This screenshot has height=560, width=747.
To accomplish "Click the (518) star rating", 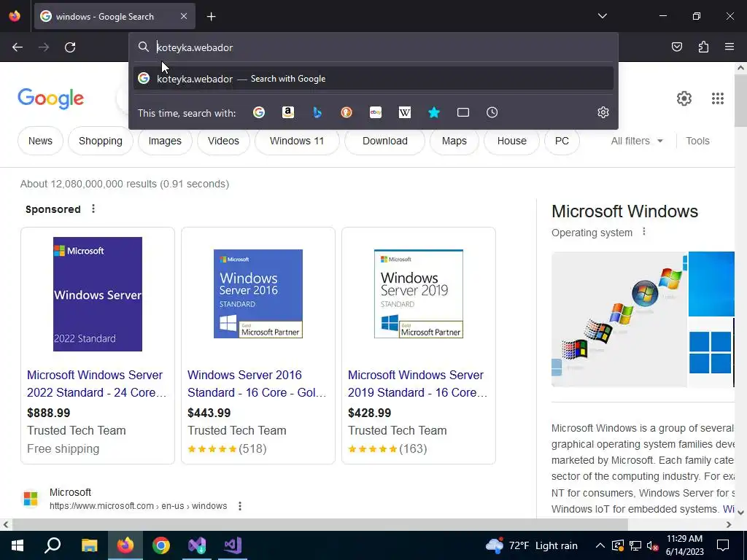I will click(x=227, y=449).
